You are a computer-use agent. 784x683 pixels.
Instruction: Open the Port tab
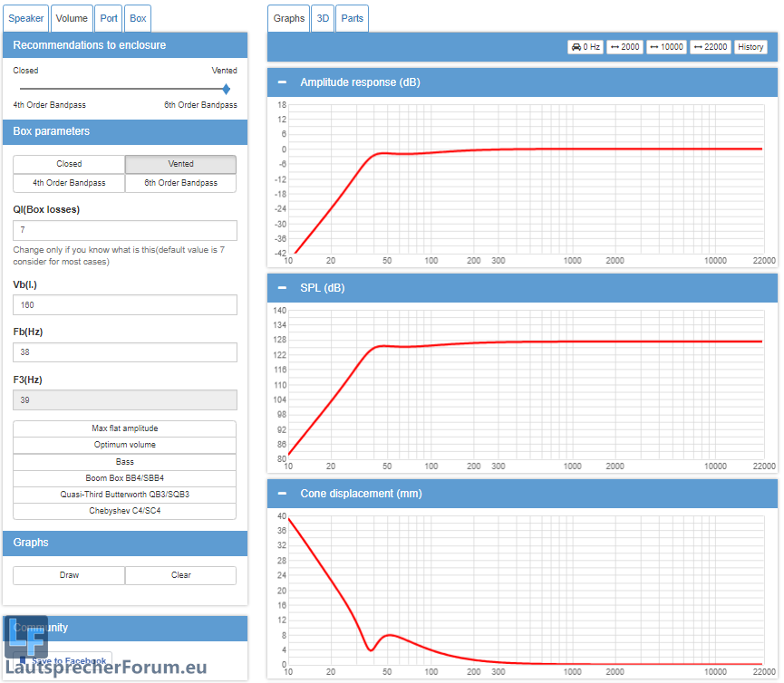(x=109, y=18)
